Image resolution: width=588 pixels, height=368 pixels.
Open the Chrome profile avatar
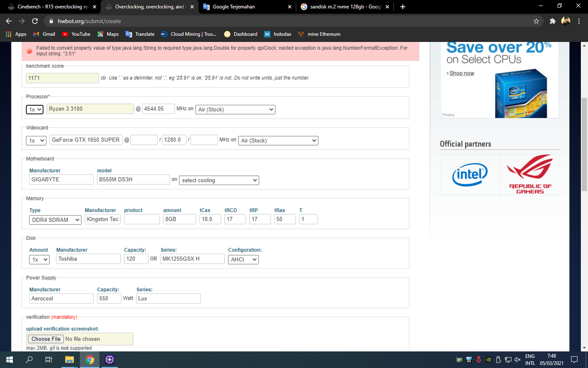coord(566,21)
